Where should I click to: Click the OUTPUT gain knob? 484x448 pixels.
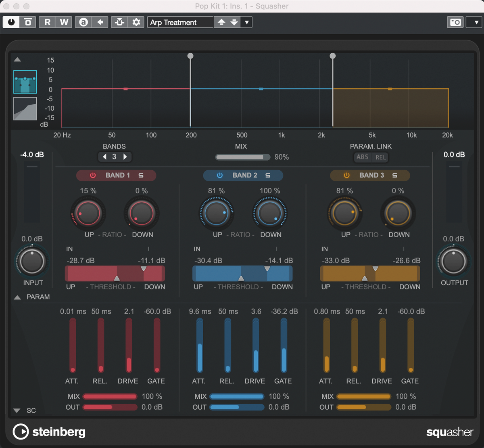pos(454,261)
